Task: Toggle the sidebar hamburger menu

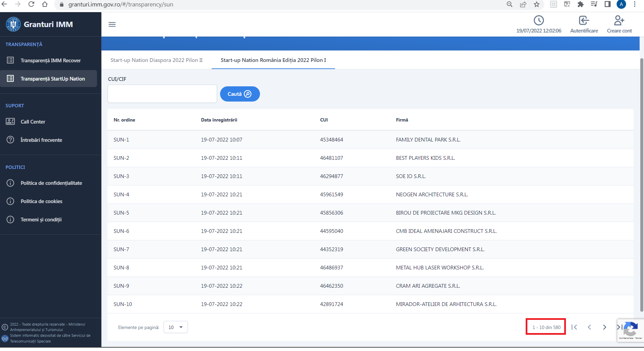Action: [x=112, y=24]
